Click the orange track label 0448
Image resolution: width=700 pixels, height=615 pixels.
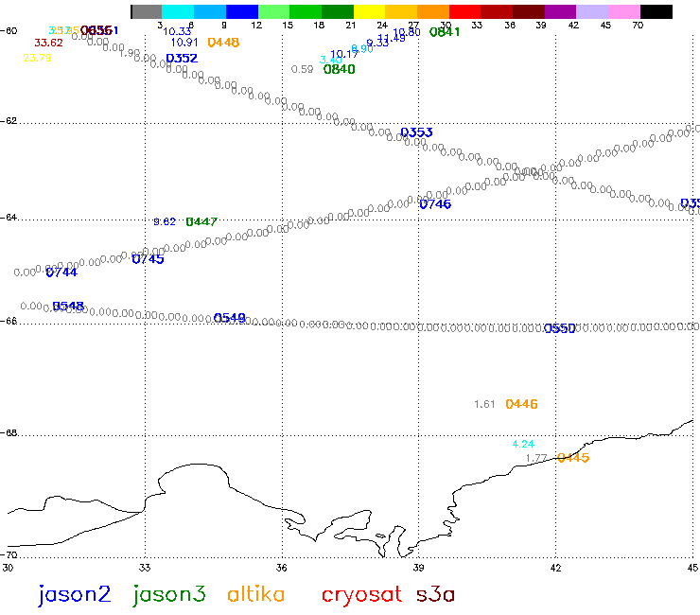[223, 43]
